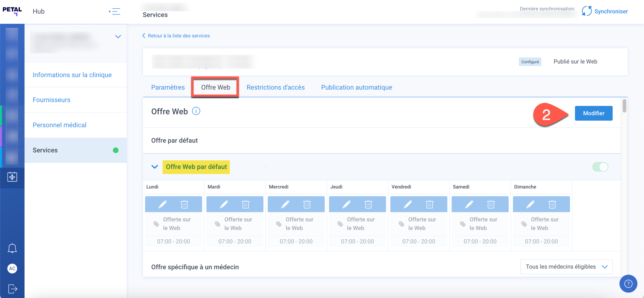Click the fleur-de-lis calendar sidebar icon
644x298 pixels.
(12, 177)
